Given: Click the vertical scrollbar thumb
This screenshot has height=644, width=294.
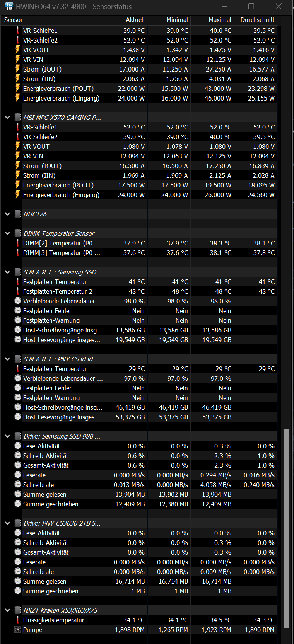Looking at the screenshot, I should click(x=286, y=528).
